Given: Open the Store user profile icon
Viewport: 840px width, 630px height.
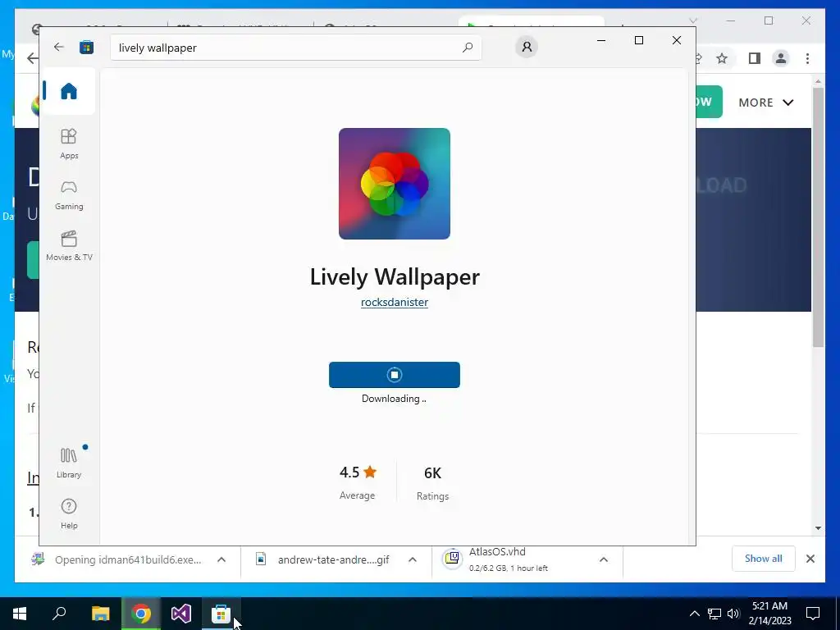Looking at the screenshot, I should coord(527,47).
